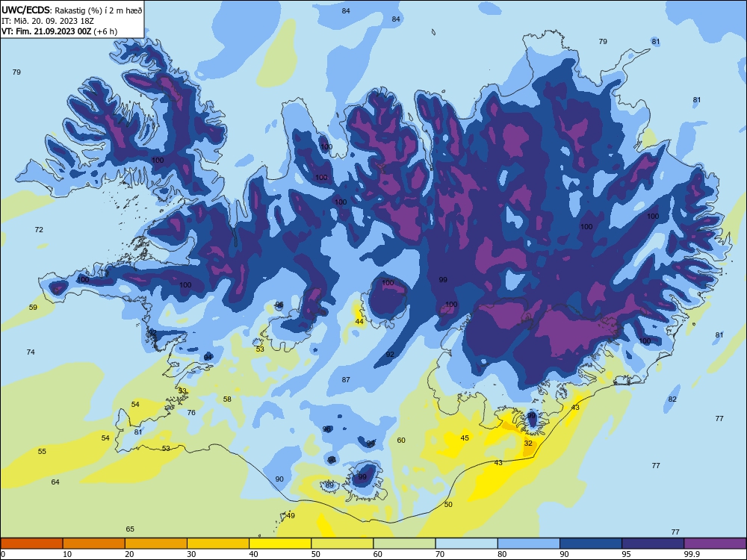Viewport: 747px width, 560px height.
Task: Click the '99.9' legend scale label
Action: click(x=692, y=554)
